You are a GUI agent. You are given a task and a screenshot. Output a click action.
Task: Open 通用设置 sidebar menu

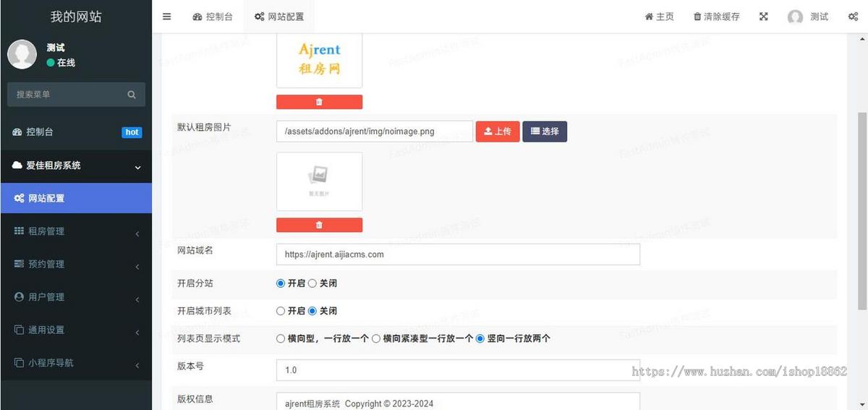(76, 330)
